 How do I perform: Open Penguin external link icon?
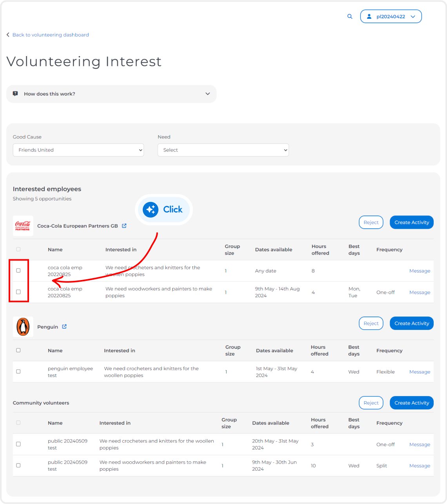(64, 327)
